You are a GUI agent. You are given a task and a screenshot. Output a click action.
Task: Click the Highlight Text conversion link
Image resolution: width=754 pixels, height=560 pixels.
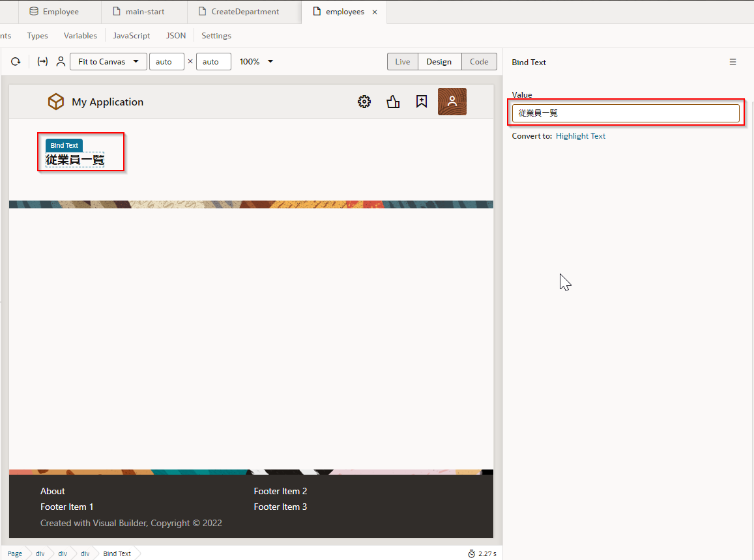tap(581, 136)
